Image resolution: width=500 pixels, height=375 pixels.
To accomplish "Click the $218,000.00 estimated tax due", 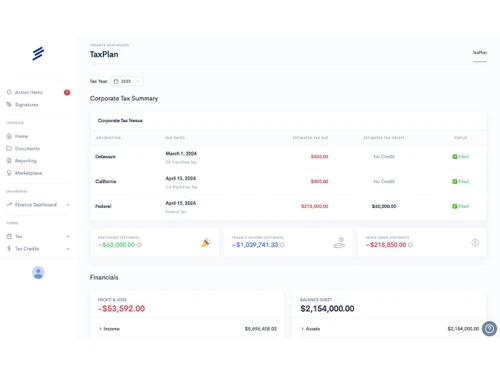I will coord(315,206).
